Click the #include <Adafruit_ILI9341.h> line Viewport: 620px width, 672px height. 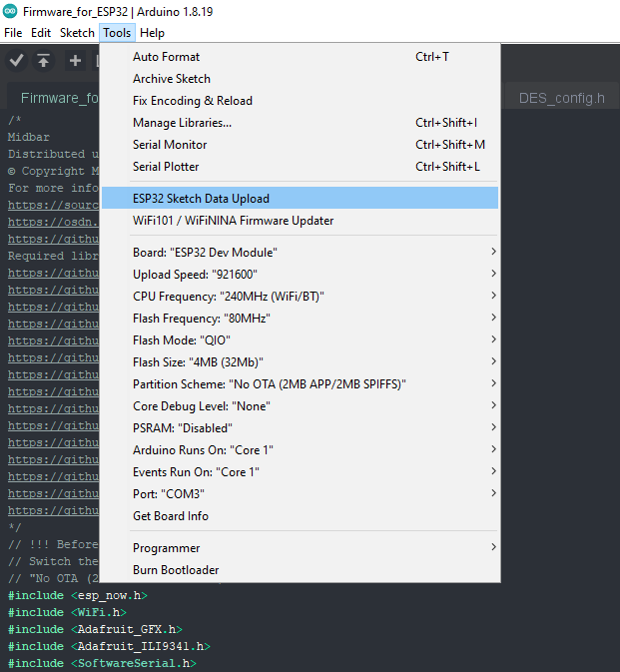[x=109, y=646]
